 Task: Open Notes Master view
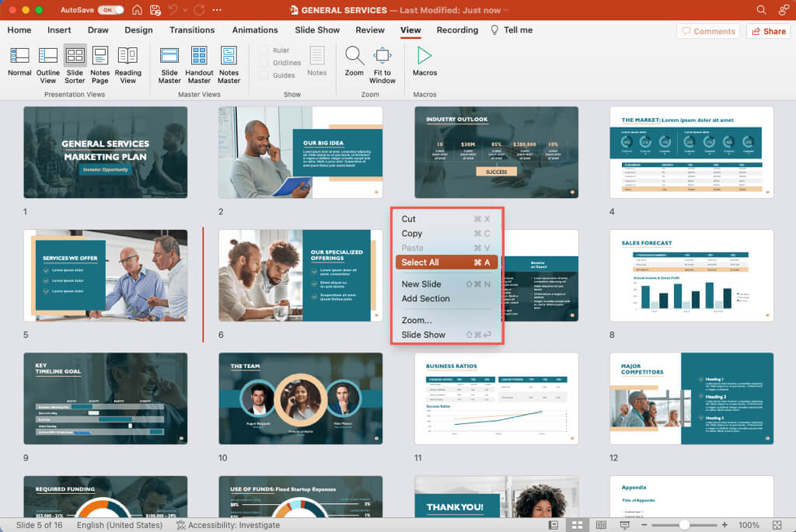click(x=229, y=65)
